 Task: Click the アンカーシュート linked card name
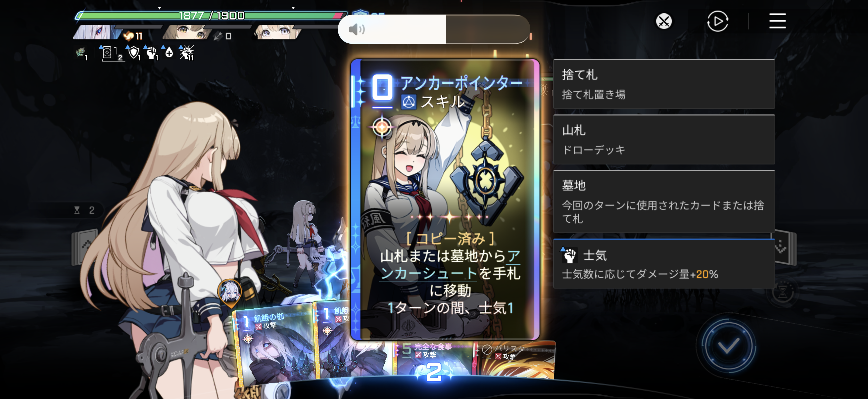pyautogui.click(x=449, y=264)
